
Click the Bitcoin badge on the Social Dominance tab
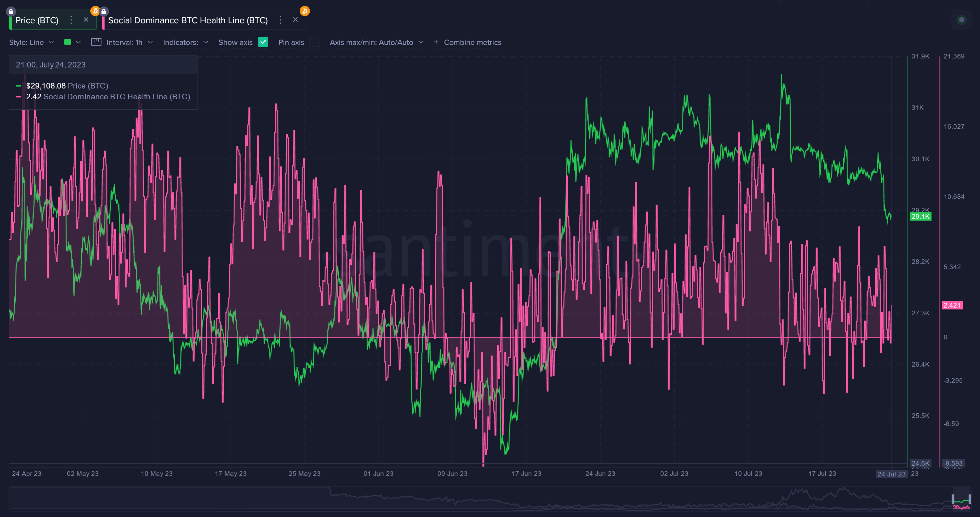(305, 11)
